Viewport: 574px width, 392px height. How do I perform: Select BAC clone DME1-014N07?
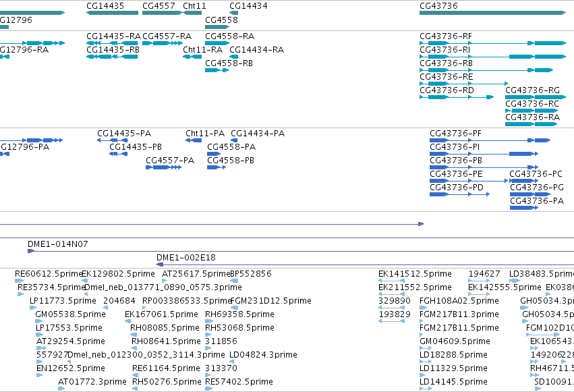click(58, 244)
